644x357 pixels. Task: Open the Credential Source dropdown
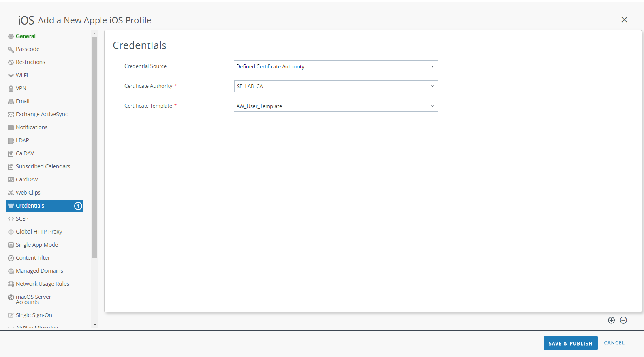point(336,66)
